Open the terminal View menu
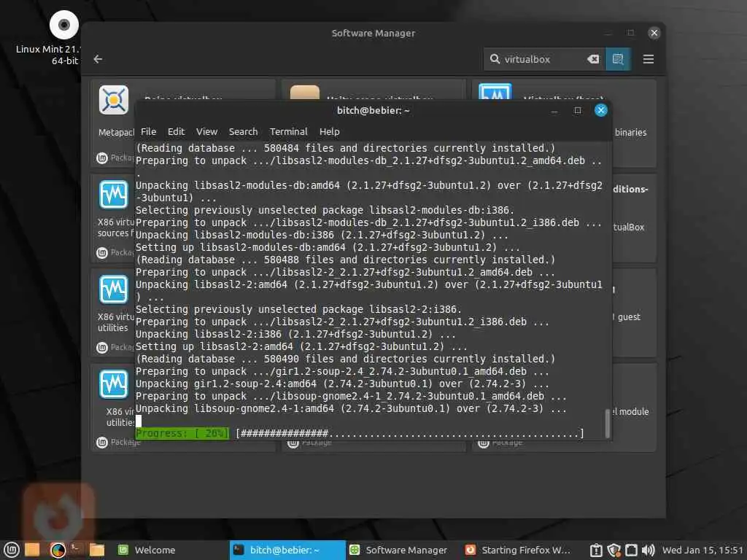Screen dimensions: 747x560 pos(206,131)
